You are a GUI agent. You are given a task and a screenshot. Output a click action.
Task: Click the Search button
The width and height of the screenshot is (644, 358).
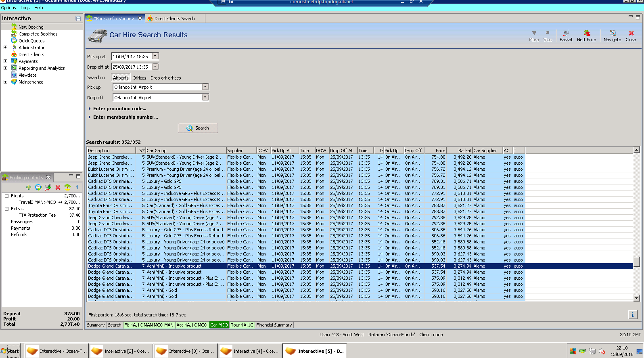coord(198,128)
